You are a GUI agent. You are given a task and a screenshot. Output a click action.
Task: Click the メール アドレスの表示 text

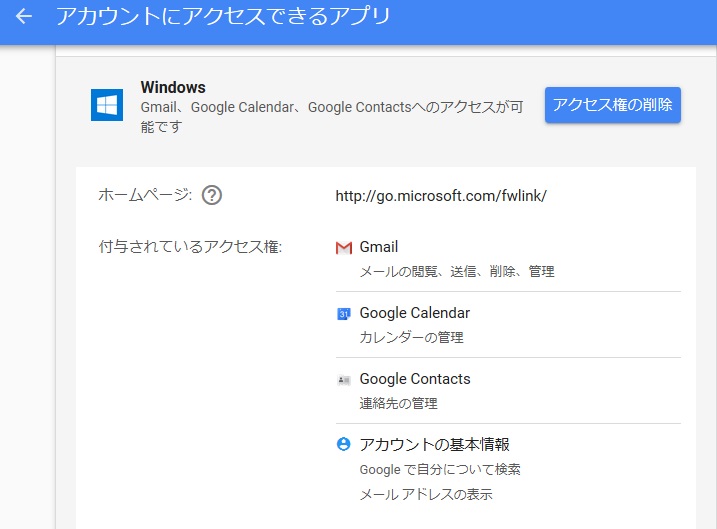click(x=426, y=494)
